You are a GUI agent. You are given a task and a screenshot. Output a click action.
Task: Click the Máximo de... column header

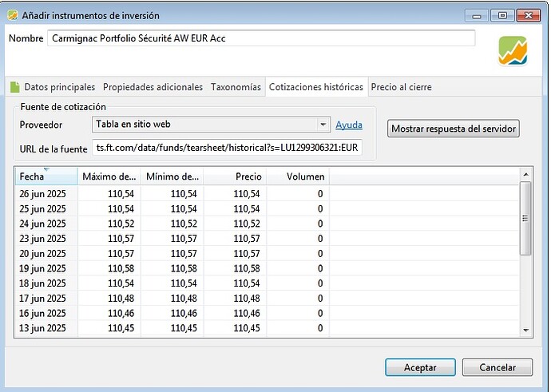point(109,176)
